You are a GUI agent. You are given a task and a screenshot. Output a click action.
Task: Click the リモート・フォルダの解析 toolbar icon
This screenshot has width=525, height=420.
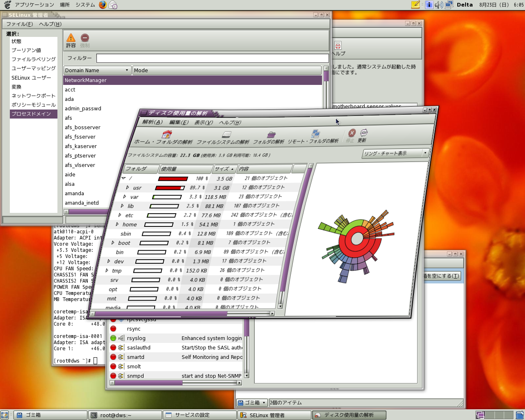click(x=315, y=134)
